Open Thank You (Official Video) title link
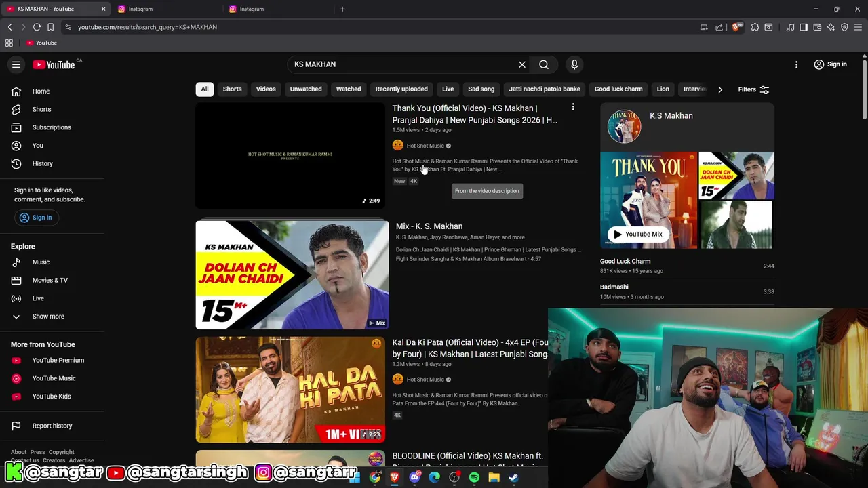 coord(475,114)
